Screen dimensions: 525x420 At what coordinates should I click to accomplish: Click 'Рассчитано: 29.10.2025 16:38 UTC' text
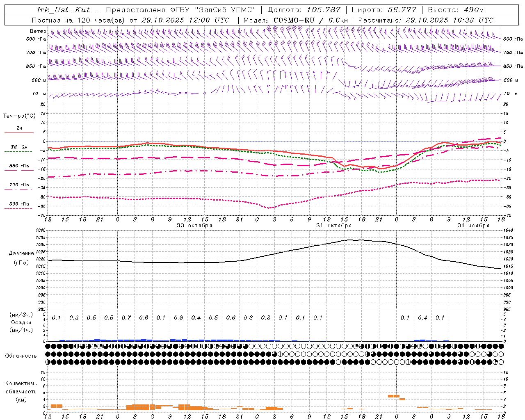pyautogui.click(x=426, y=20)
